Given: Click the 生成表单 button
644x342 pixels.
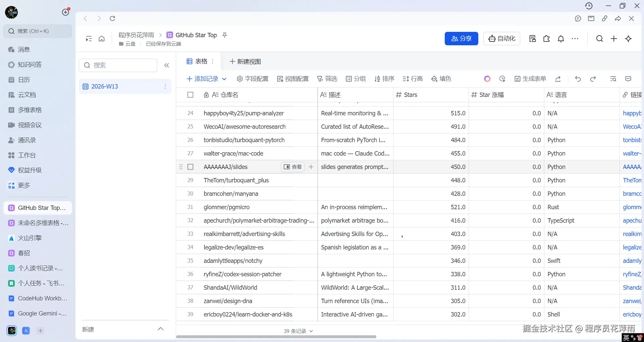Looking at the screenshot, I should [x=530, y=79].
